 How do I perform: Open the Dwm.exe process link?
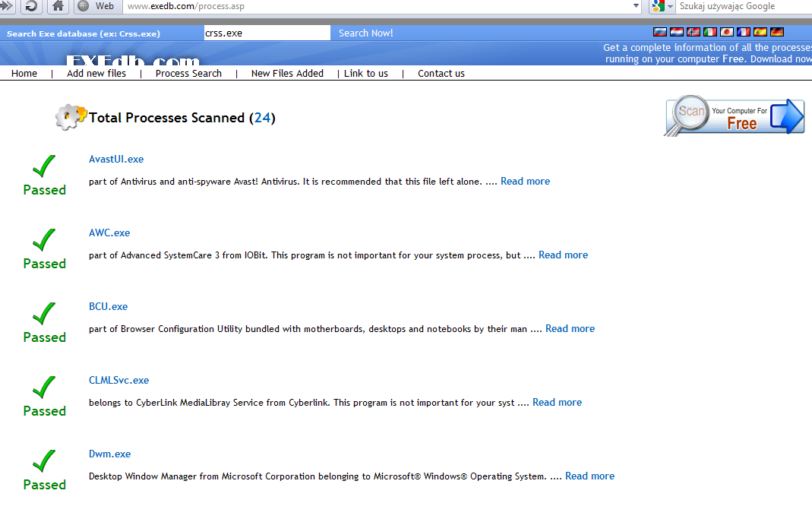[110, 454]
